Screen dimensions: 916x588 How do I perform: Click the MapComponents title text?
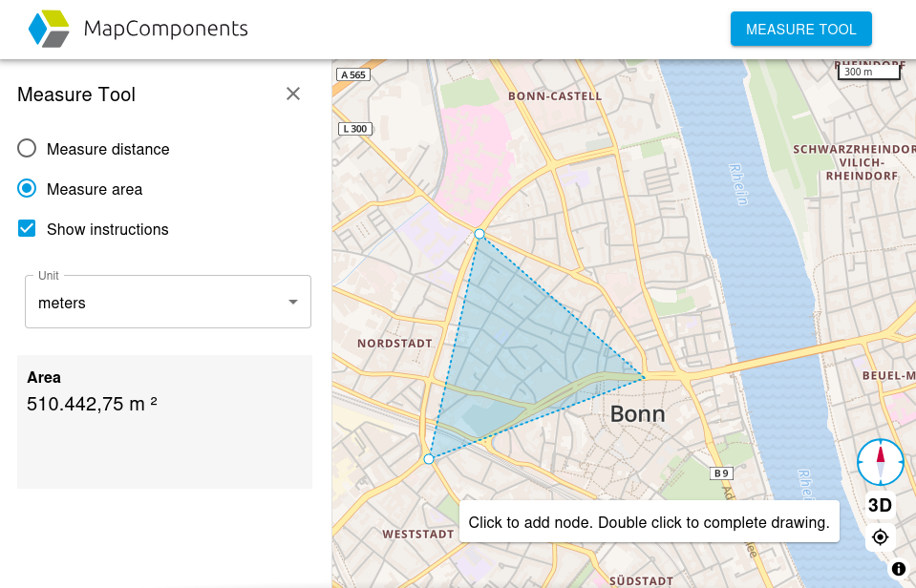point(166,29)
